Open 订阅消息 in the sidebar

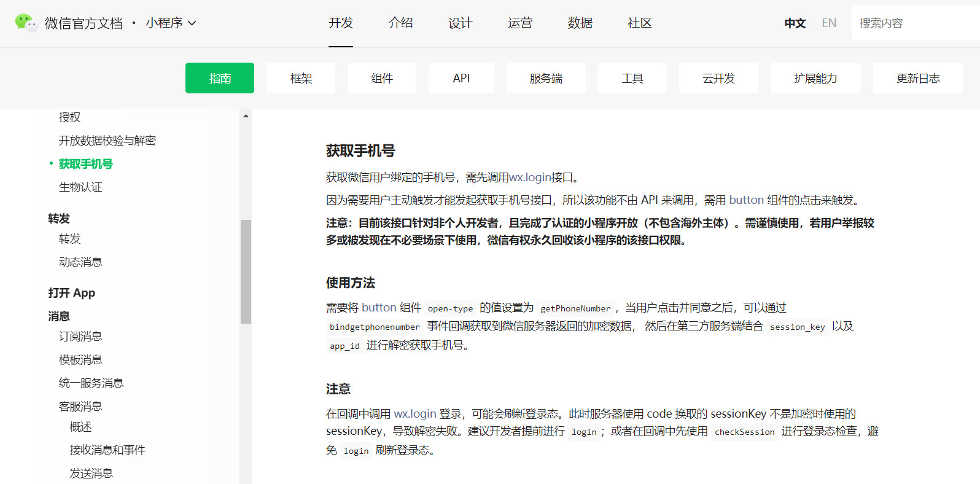click(x=80, y=337)
